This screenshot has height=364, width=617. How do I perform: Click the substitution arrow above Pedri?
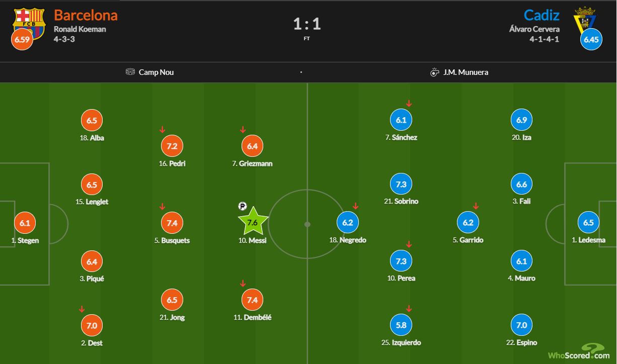click(x=163, y=130)
